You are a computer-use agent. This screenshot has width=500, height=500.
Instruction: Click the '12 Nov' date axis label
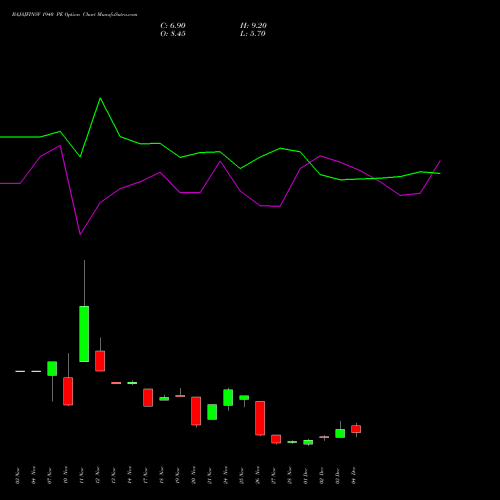tap(98, 475)
